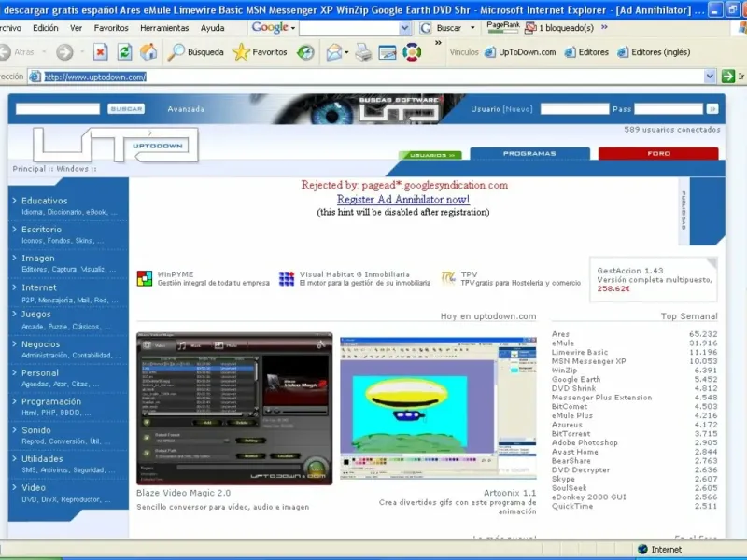
Task: Open the Back history dropdown arrow
Action: pos(44,52)
